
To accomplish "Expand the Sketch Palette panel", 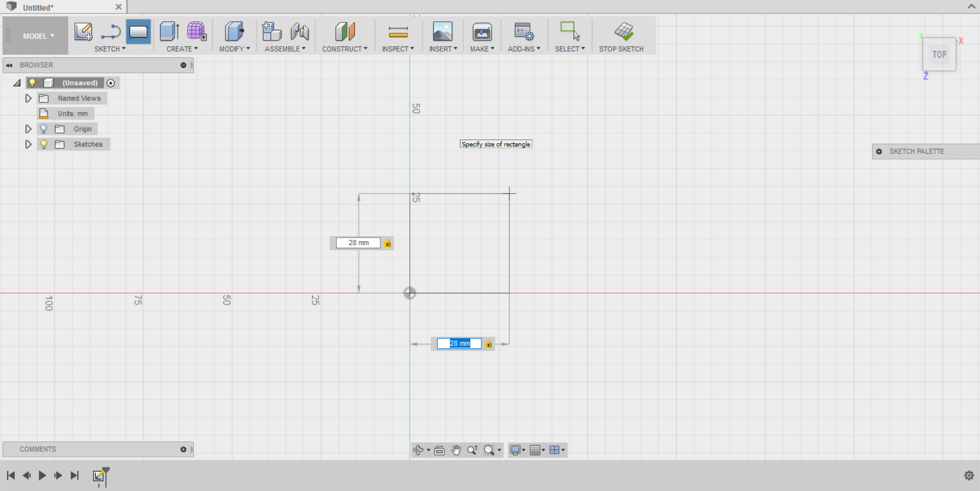I will tap(879, 152).
